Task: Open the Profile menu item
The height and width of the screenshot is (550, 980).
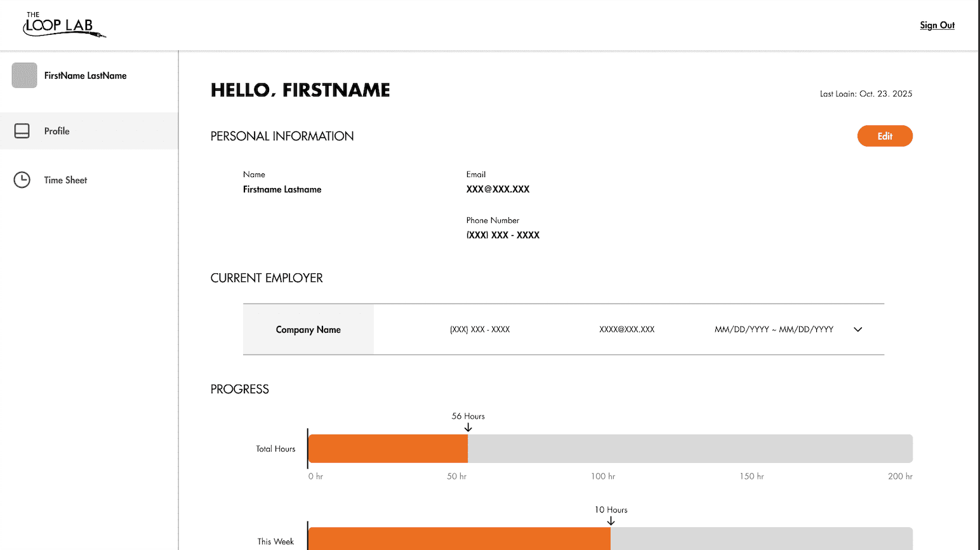Action: (56, 131)
